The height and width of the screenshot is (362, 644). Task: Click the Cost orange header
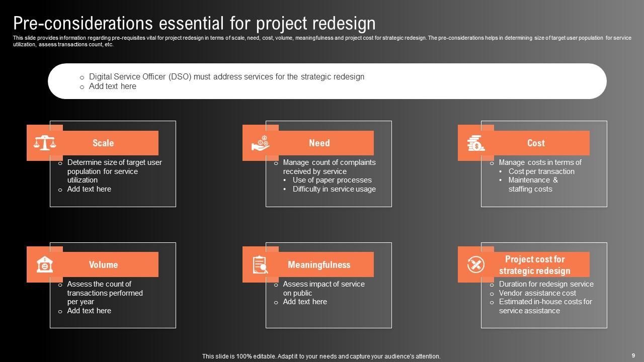(536, 143)
